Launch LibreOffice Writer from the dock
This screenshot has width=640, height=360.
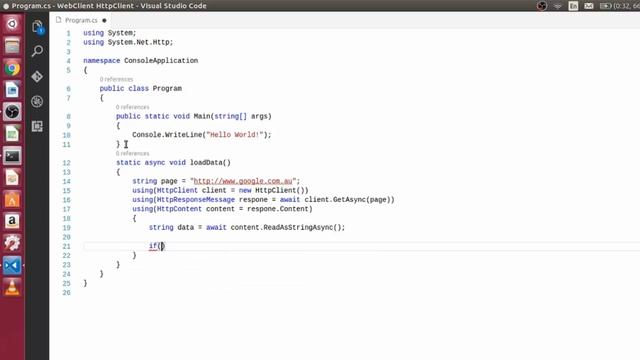pos(12,90)
